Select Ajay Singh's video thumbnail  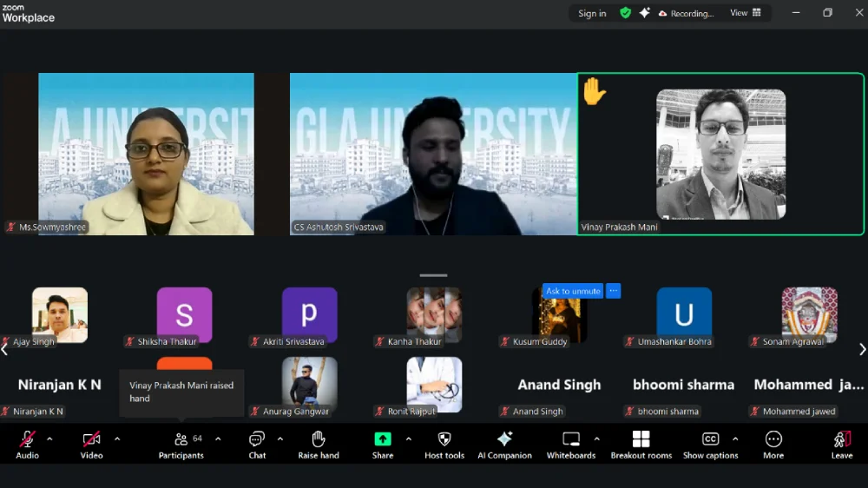[x=60, y=314]
